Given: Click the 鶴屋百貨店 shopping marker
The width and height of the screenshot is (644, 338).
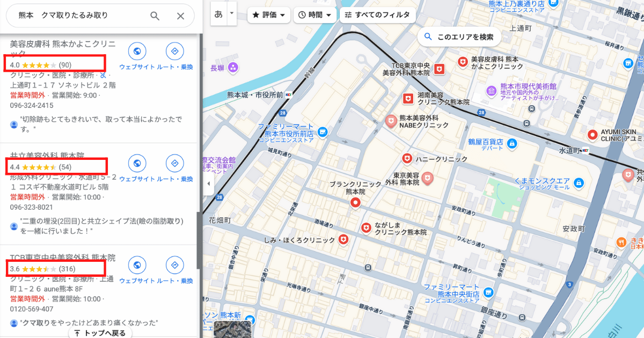Looking at the screenshot, I should point(512,143).
